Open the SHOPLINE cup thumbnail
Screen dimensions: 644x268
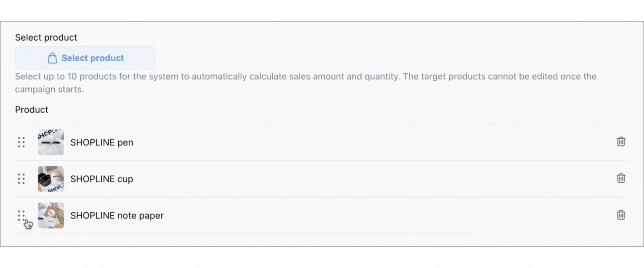[x=51, y=179]
